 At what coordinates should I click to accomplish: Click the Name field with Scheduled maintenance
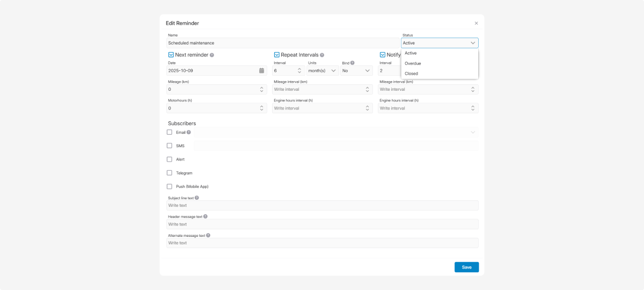pos(283,43)
